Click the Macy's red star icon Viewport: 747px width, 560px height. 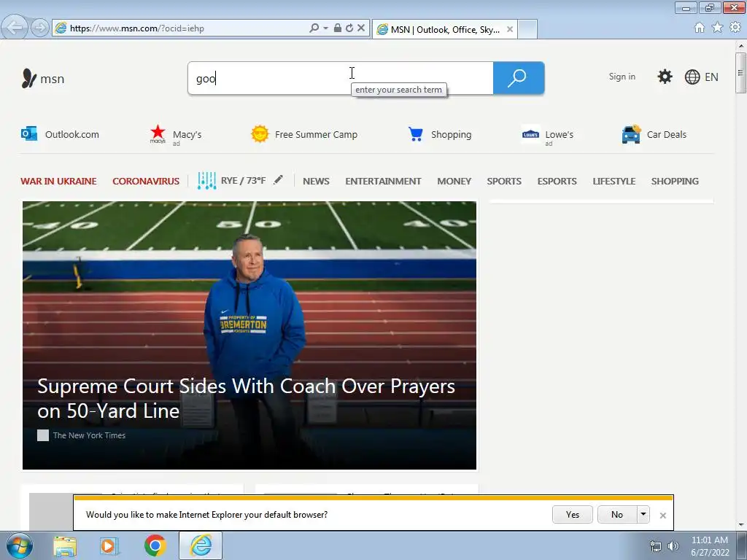pos(158,134)
